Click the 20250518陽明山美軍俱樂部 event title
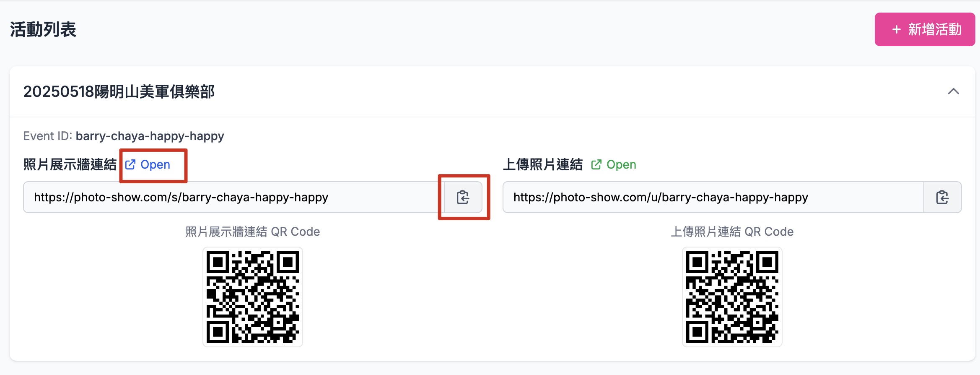The height and width of the screenshot is (375, 980). [x=119, y=91]
